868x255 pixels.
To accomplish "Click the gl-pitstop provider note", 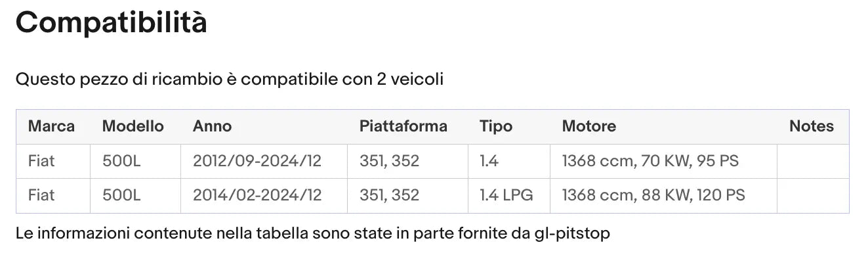I will click(x=313, y=233).
